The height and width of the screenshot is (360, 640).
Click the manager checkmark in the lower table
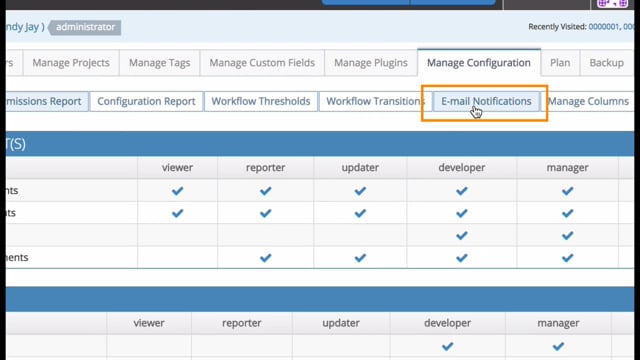click(558, 347)
